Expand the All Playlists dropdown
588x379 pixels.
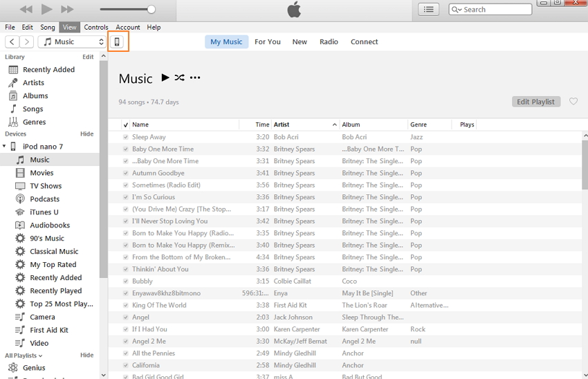[24, 355]
